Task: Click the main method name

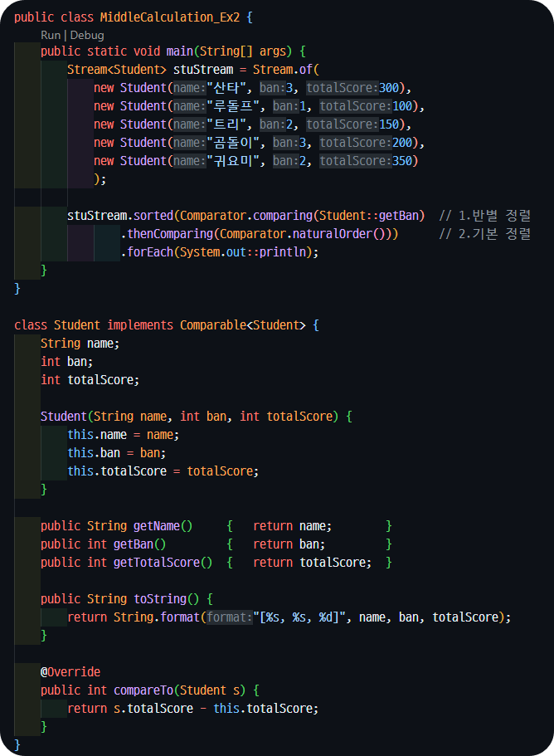Action: pyautogui.click(x=180, y=51)
